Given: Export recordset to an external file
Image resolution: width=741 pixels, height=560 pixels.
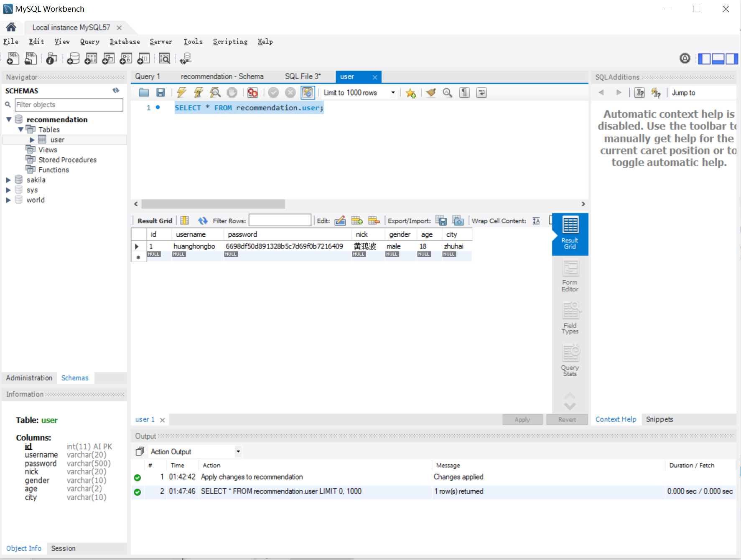Looking at the screenshot, I should tap(441, 220).
